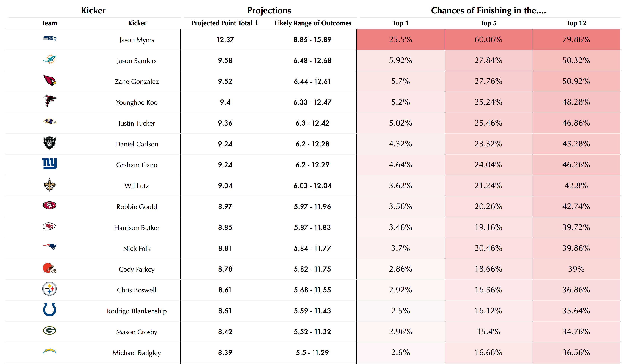Click the Miami Dolphins team logo
Screen dimensions: 626x364
point(49,60)
